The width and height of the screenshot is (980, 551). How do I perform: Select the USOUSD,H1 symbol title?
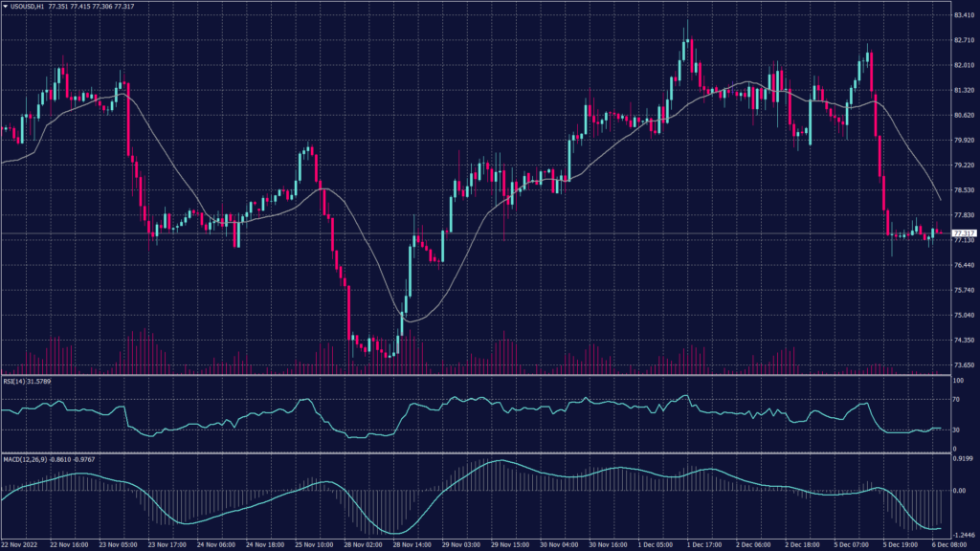click(x=28, y=6)
